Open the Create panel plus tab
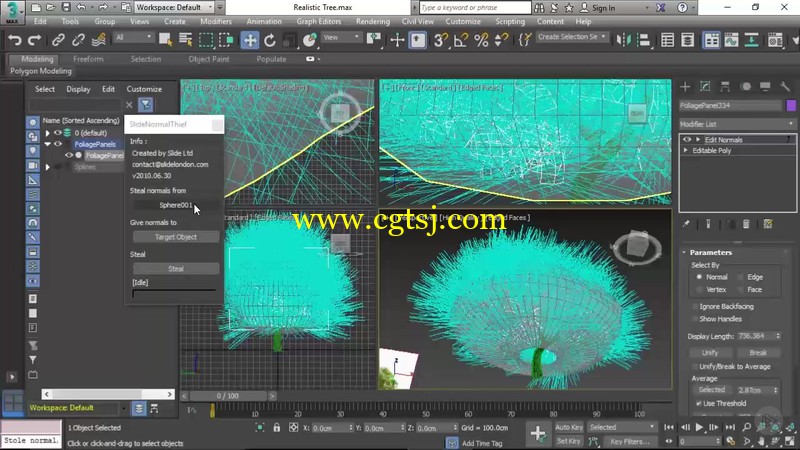The width and height of the screenshot is (800, 450). point(685,87)
